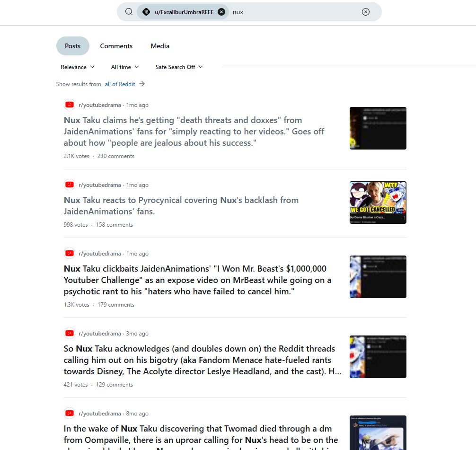The height and width of the screenshot is (450, 476).
Task: Open post about Twomad and Oompaville dm
Action: pos(201,437)
